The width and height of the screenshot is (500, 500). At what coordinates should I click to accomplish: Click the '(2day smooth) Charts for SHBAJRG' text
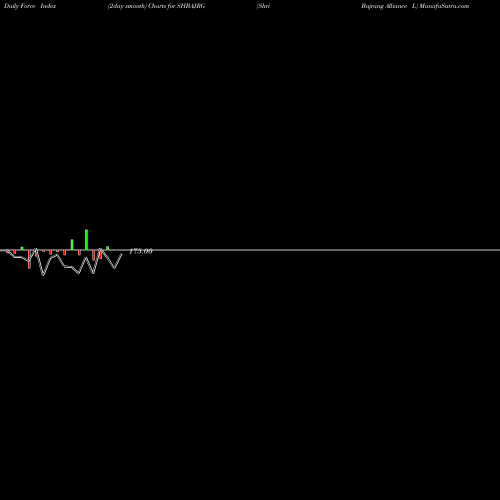156,6
